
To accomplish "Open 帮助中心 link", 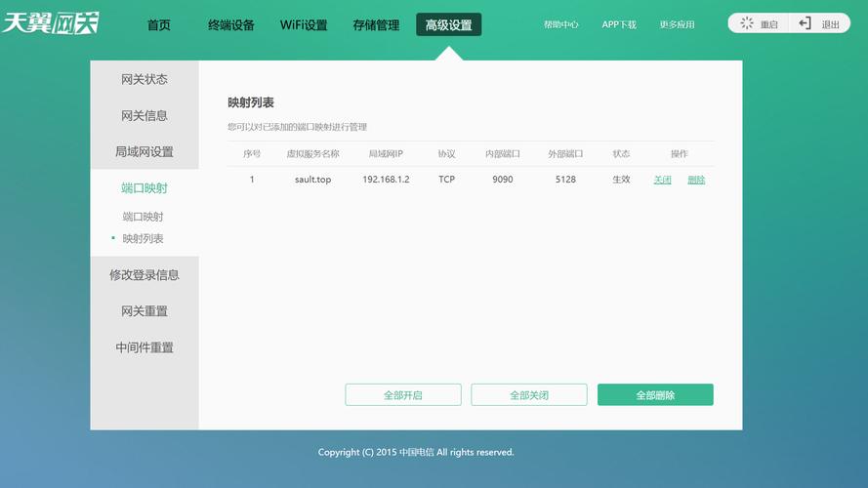I will coord(560,25).
